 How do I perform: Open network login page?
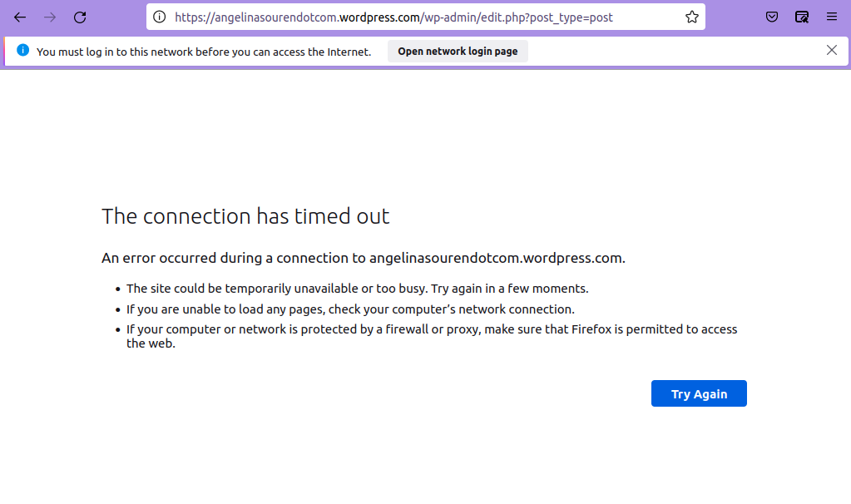coord(458,52)
